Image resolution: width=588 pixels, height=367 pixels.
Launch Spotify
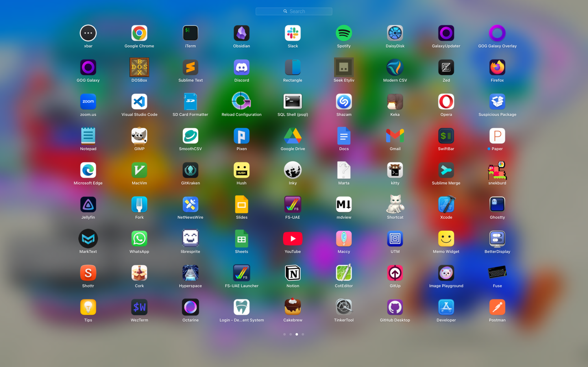pos(344,33)
